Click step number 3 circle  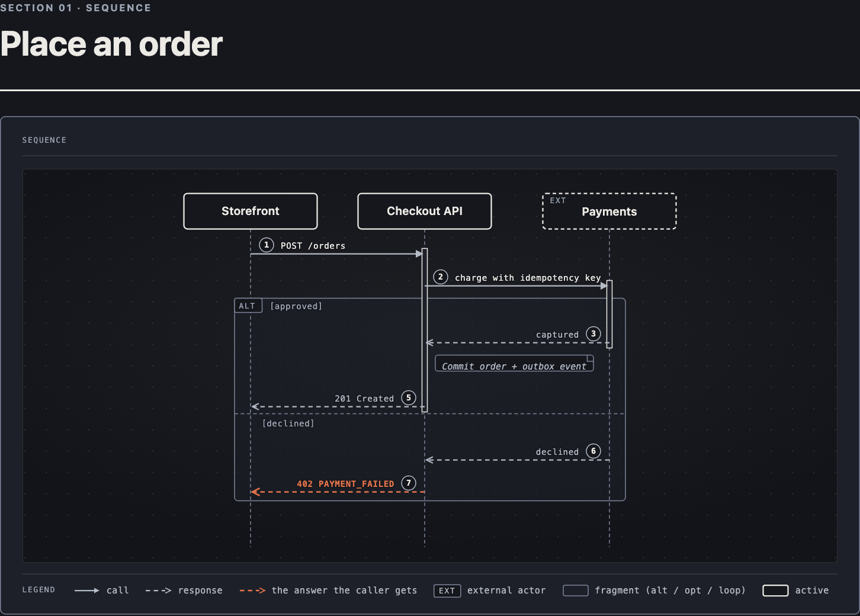593,333
